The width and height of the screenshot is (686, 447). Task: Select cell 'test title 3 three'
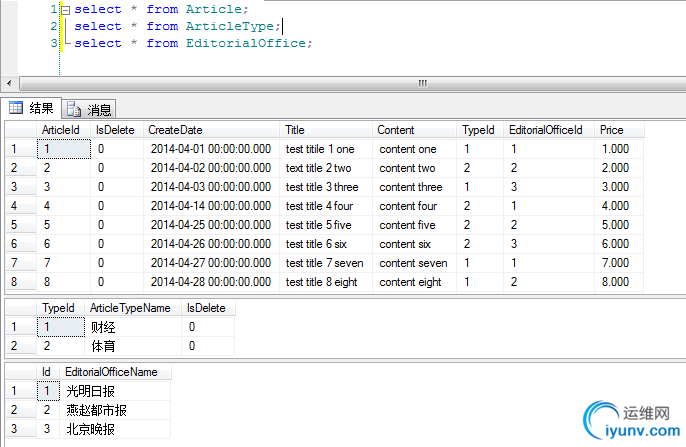(326, 187)
